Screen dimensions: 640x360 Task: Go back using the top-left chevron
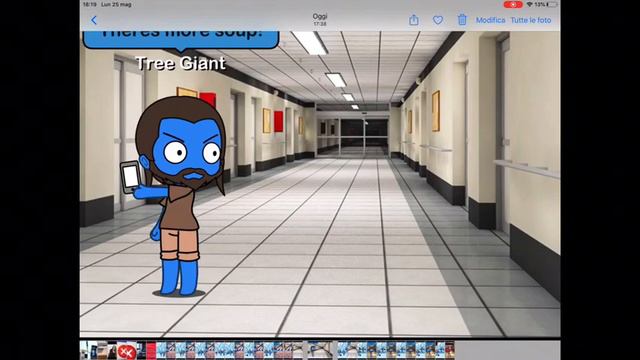pos(94,20)
